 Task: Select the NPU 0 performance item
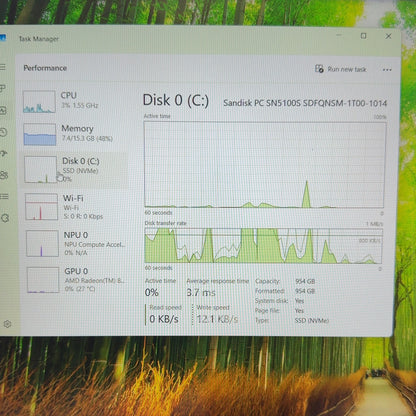click(76, 244)
